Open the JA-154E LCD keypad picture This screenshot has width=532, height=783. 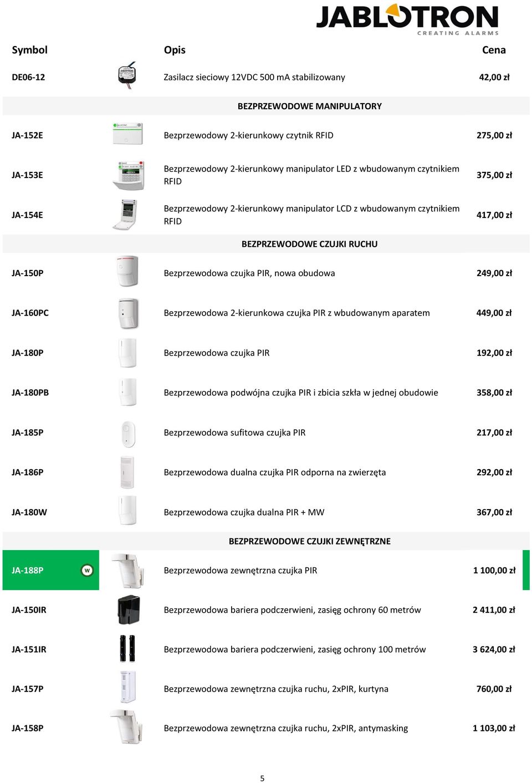[126, 215]
